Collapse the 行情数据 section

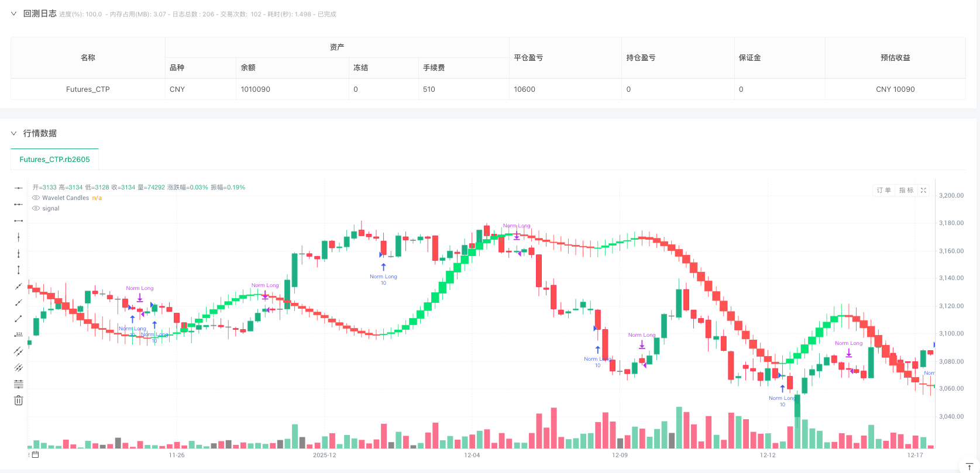pyautogui.click(x=14, y=133)
